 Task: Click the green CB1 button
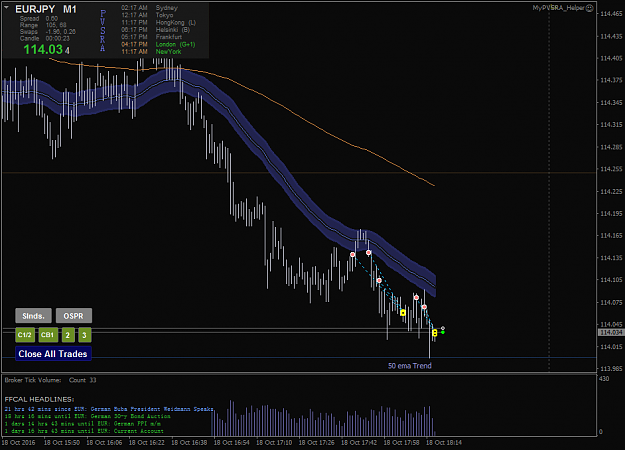[48, 335]
